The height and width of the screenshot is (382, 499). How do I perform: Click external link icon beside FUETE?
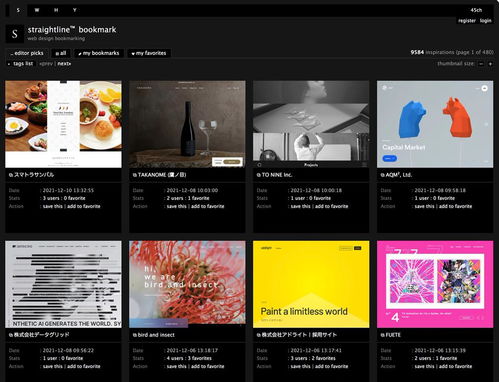383,335
